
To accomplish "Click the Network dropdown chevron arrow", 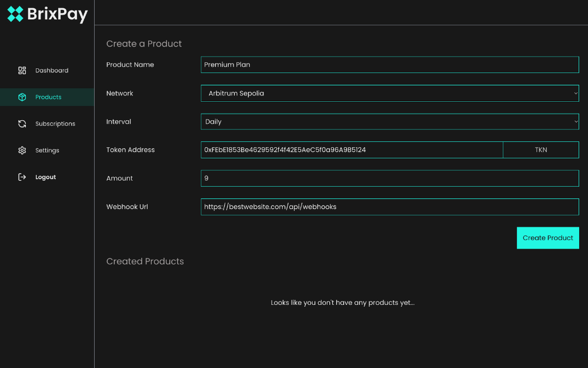I will tap(575, 93).
